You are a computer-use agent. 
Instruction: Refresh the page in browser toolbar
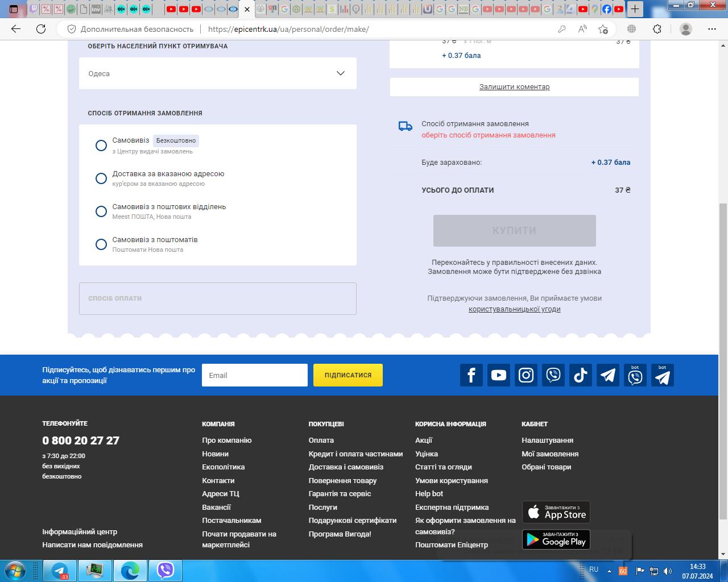pos(41,29)
